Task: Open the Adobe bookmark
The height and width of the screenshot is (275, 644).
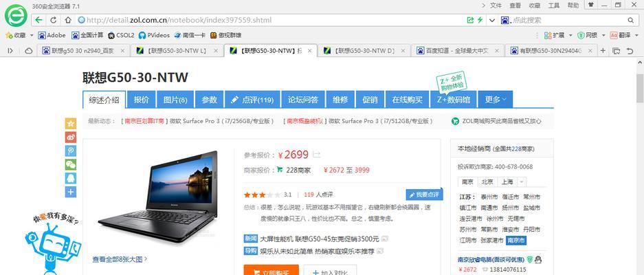Action: click(x=52, y=35)
